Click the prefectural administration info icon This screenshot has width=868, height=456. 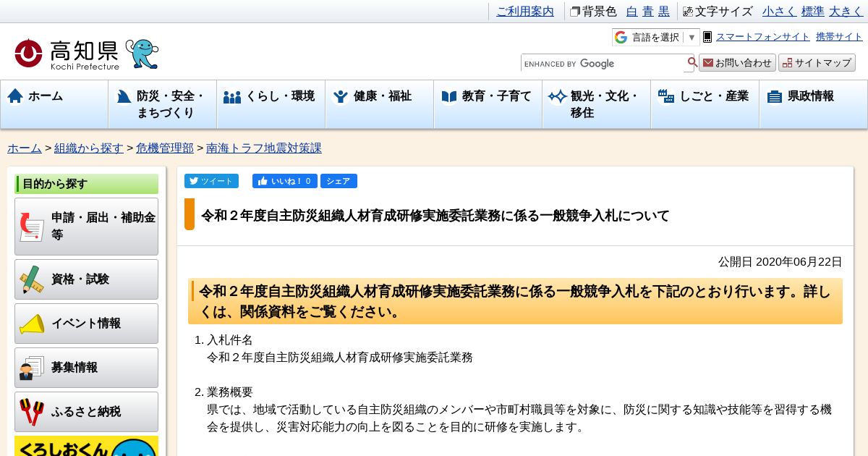tap(775, 96)
